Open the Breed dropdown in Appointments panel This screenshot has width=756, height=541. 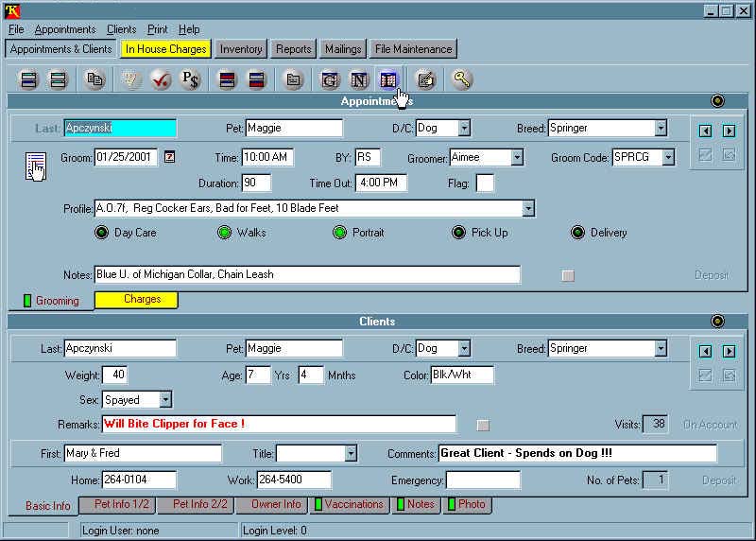tap(661, 129)
